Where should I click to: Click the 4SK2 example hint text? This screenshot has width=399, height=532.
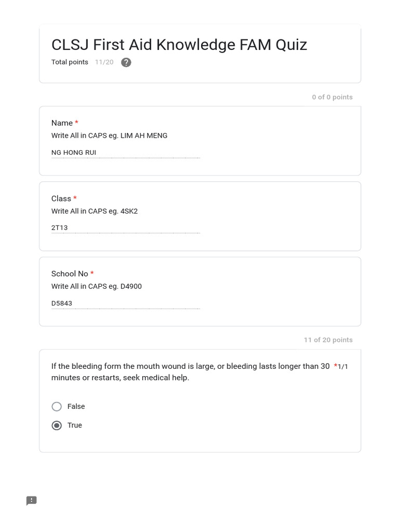pyautogui.click(x=94, y=211)
